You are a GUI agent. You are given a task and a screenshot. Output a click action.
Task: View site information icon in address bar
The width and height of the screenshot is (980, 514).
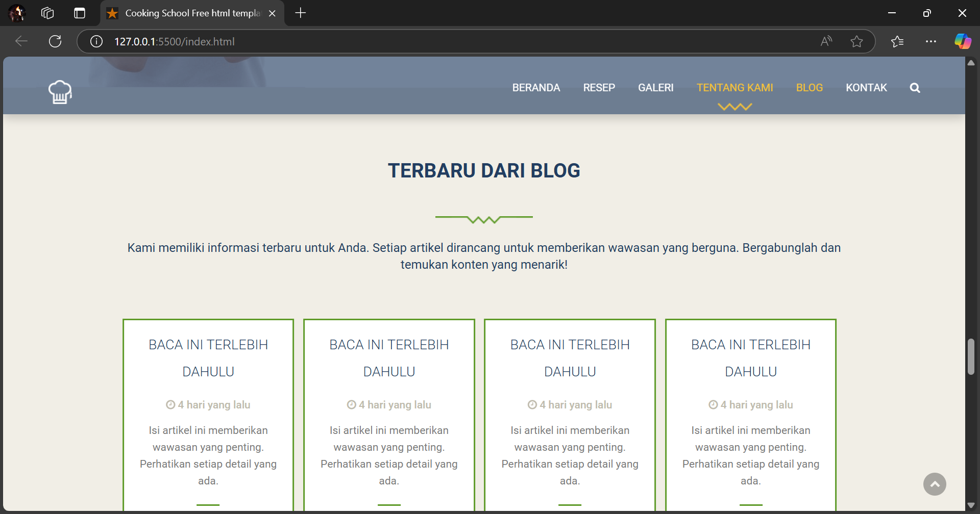96,41
